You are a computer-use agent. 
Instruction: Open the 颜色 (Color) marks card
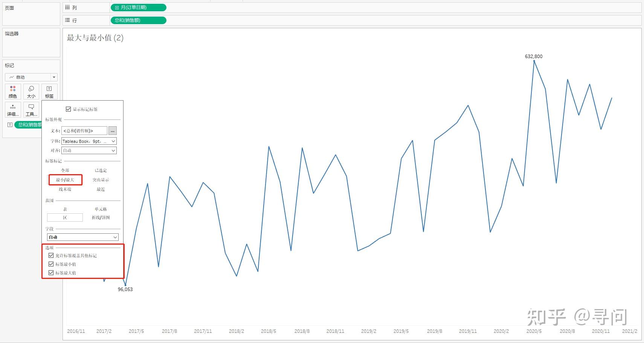coord(13,92)
